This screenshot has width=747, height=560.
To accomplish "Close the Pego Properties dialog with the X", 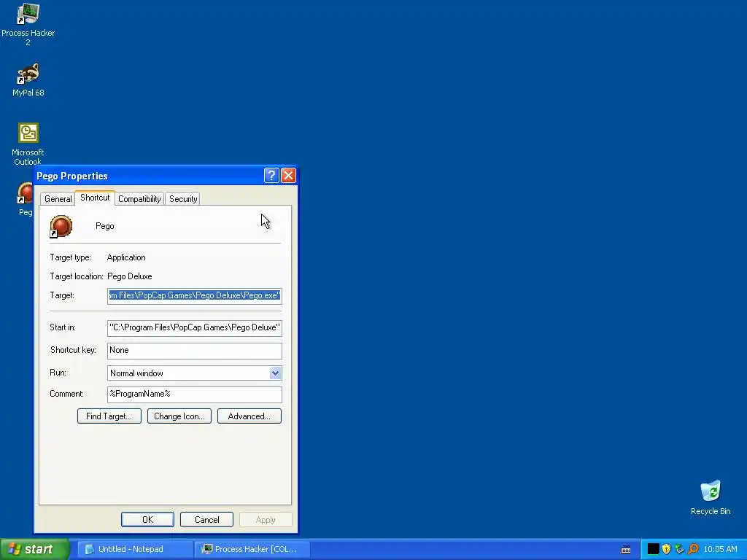I will tap(288, 175).
